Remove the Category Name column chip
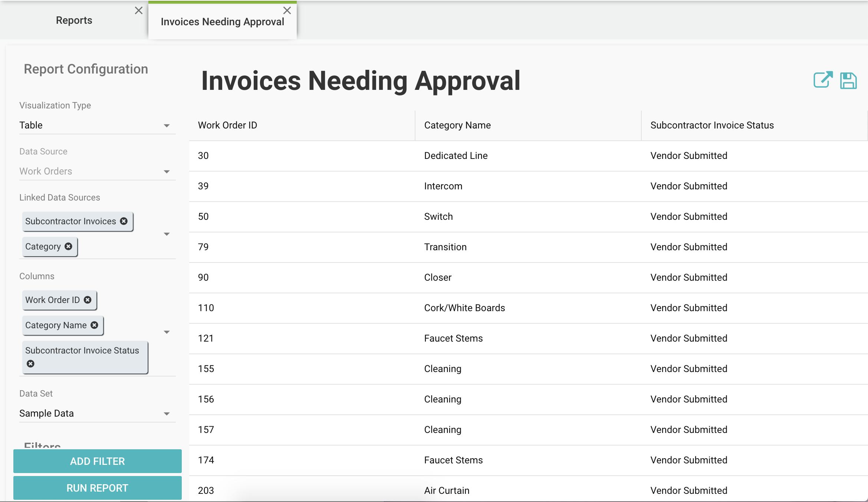868x502 pixels. click(x=95, y=325)
